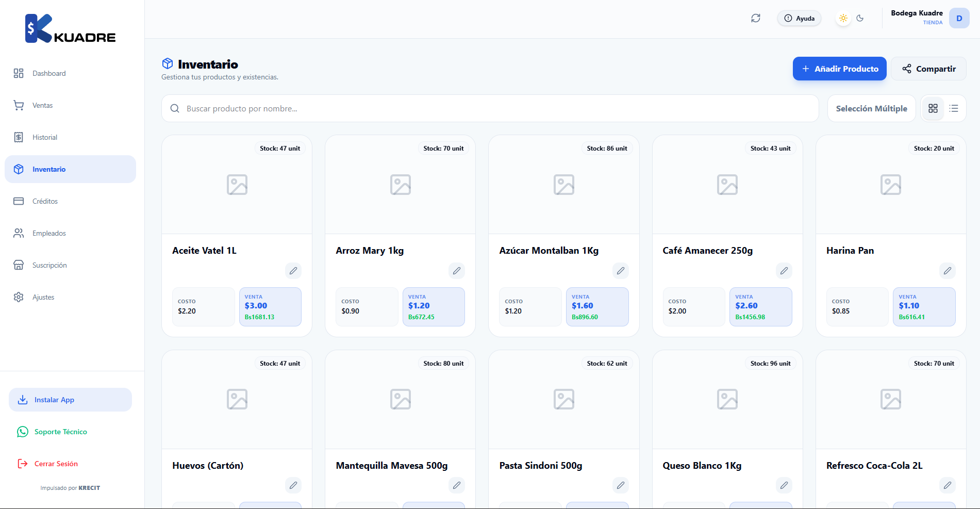Click Harina Pan cost $0.85
Screen dimensions: 980x509
(841, 311)
